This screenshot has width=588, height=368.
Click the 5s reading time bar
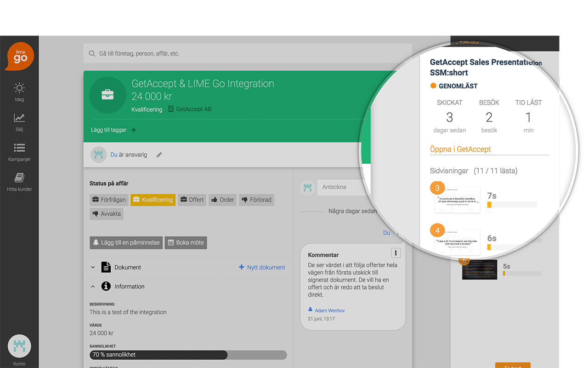(522, 273)
